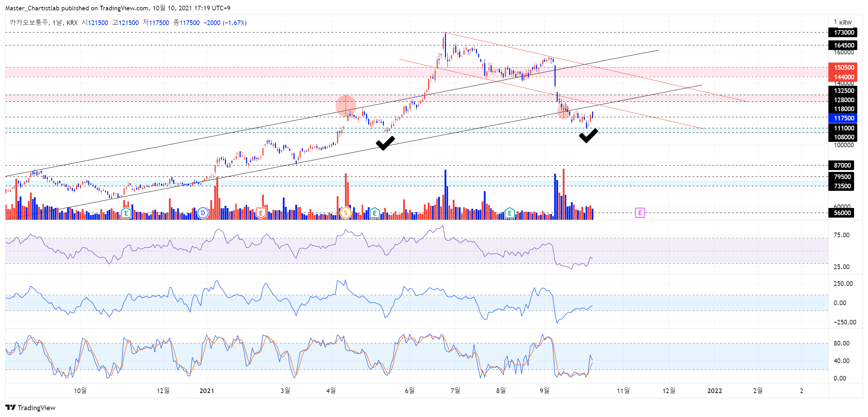Click the 80.00 stochastic scale value
Viewport: 868px width, 417px height.
click(x=842, y=343)
